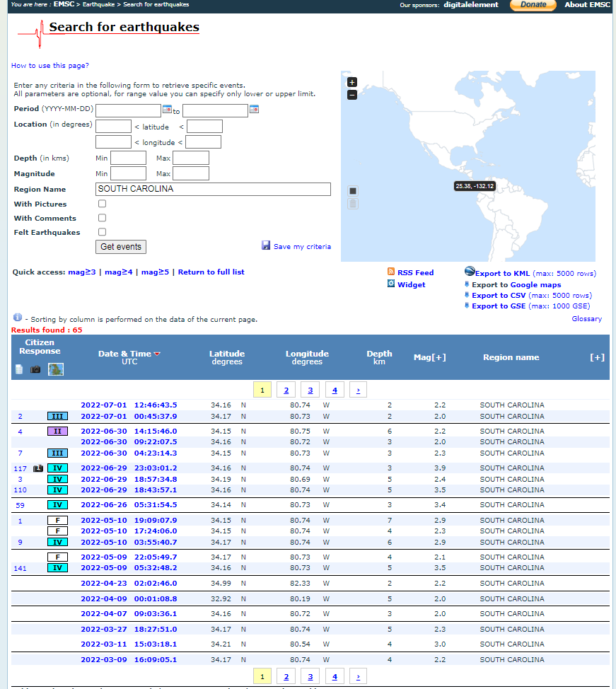This screenshot has width=616, height=689.
Task: Click the Export to CSV link
Action: [x=499, y=295]
